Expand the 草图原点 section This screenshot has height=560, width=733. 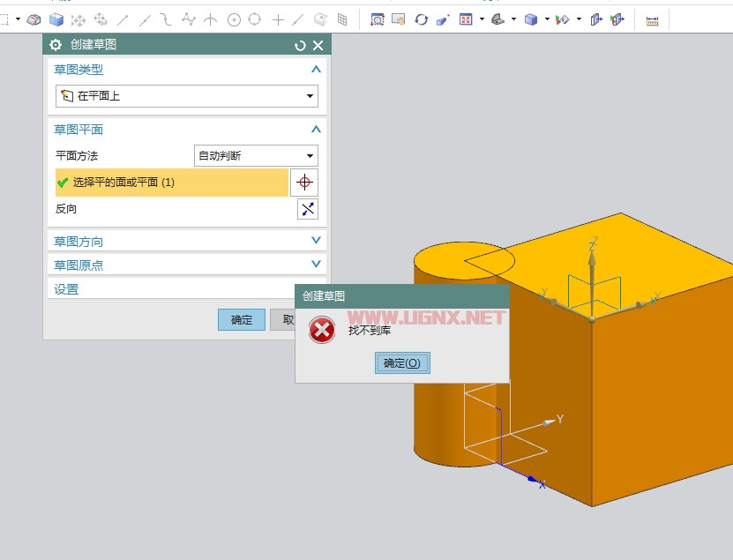tap(316, 264)
